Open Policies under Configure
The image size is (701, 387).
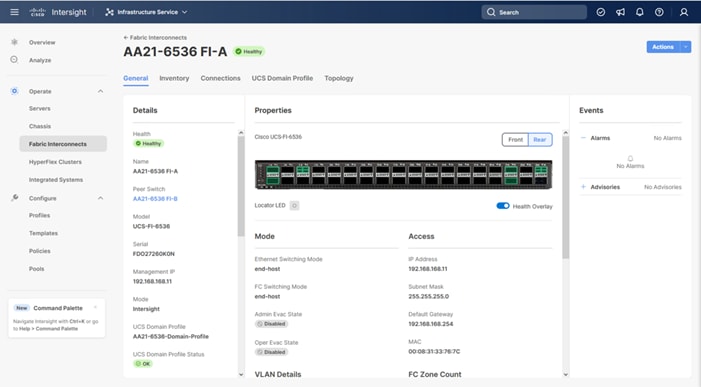40,251
